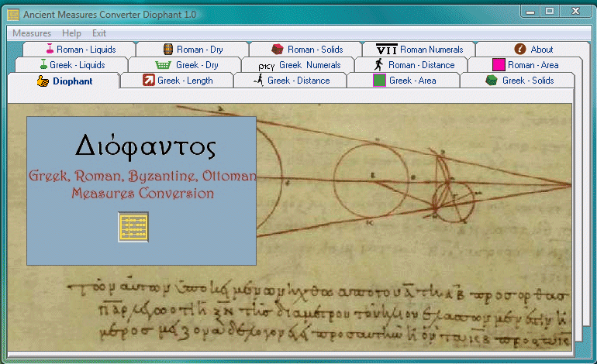This screenshot has width=597, height=364.
Task: Open the Help menu
Action: coord(71,33)
